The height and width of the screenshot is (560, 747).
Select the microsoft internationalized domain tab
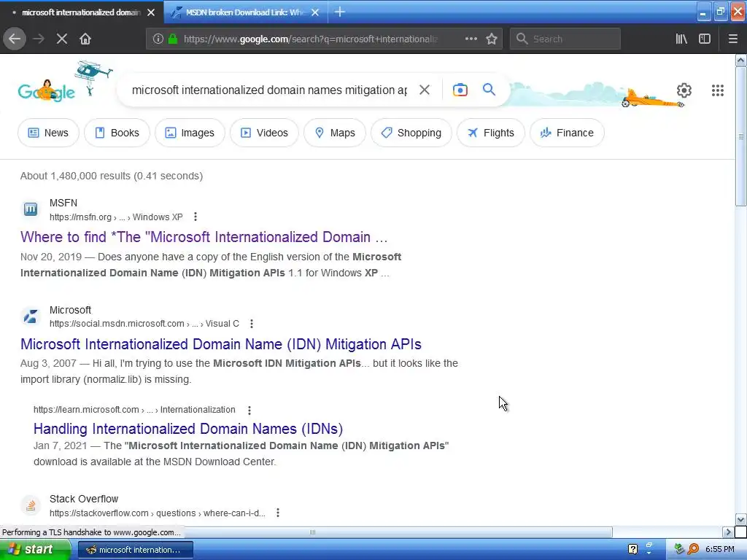(82, 12)
